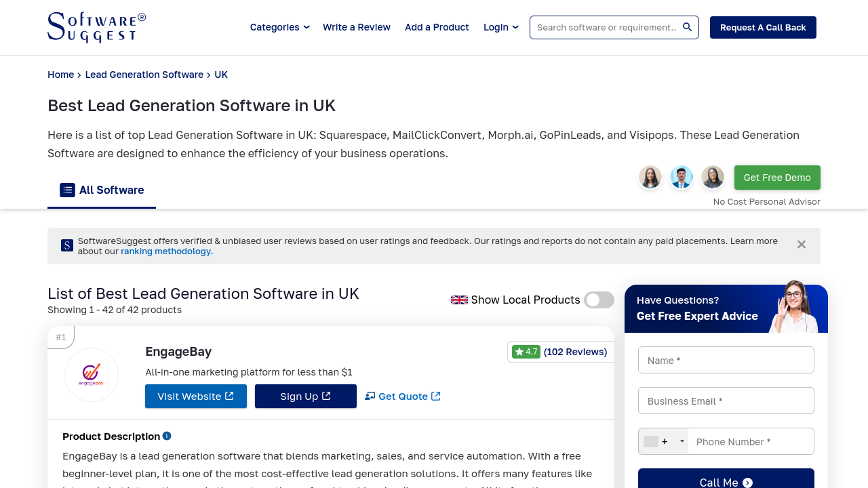Open the 102 Reviews link
This screenshot has width=868, height=488.
click(575, 352)
